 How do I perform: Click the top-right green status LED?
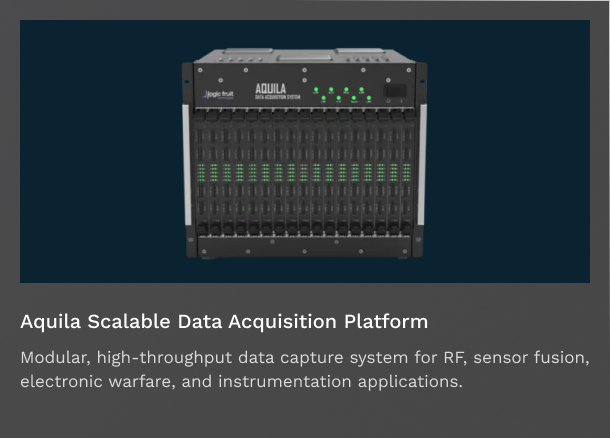coord(362,90)
